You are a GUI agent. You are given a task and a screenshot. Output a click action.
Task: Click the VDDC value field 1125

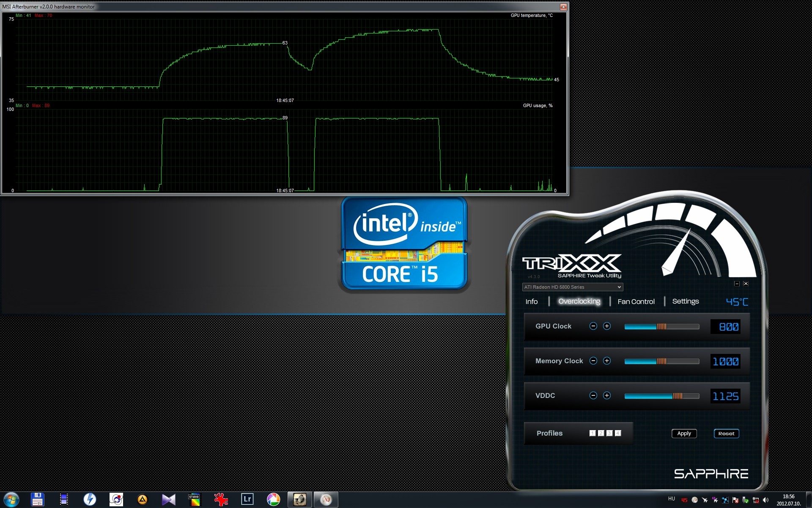[725, 396]
